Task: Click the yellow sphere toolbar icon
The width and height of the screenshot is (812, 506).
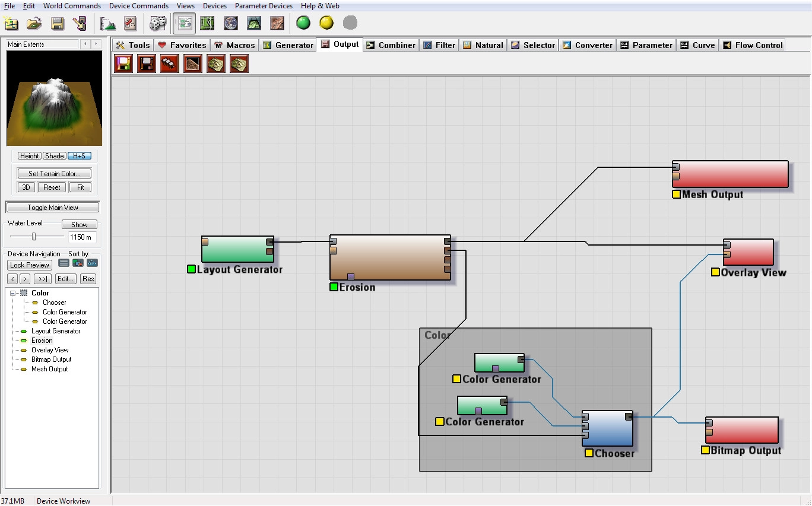Action: [x=326, y=23]
